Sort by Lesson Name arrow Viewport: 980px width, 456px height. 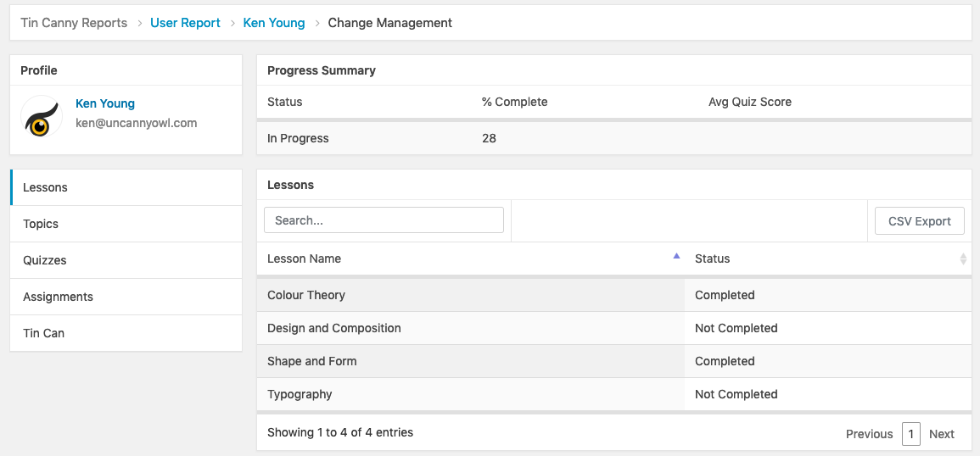tap(676, 256)
